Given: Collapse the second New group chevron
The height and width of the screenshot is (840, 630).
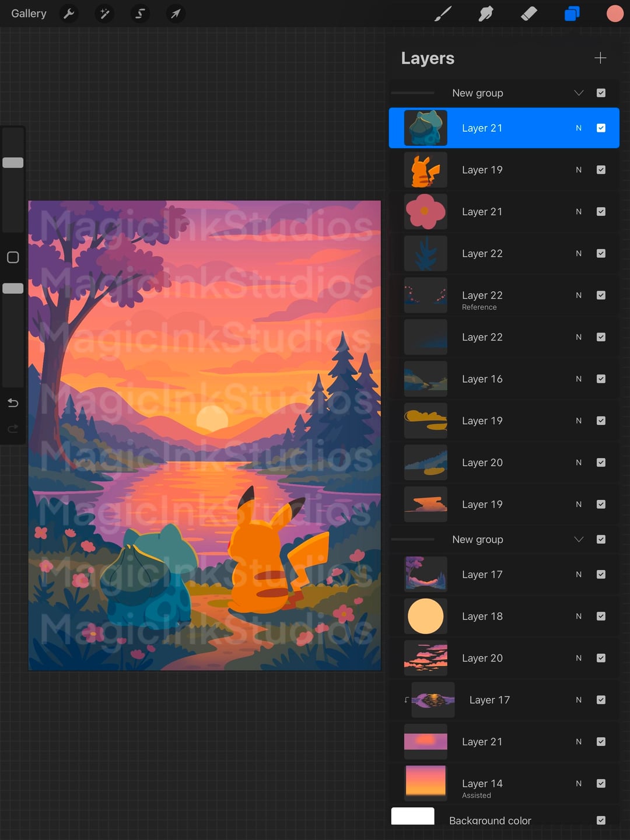Looking at the screenshot, I should point(579,539).
